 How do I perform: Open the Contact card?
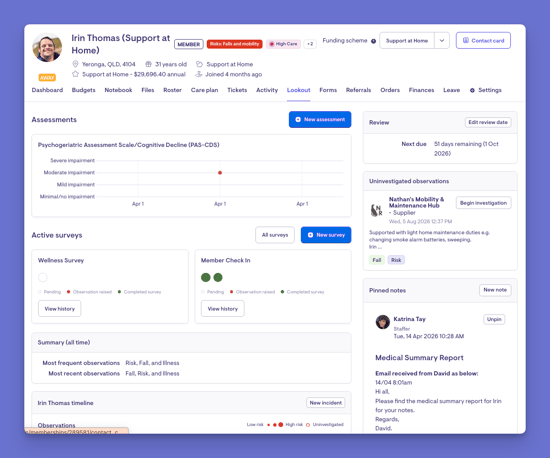click(x=483, y=40)
